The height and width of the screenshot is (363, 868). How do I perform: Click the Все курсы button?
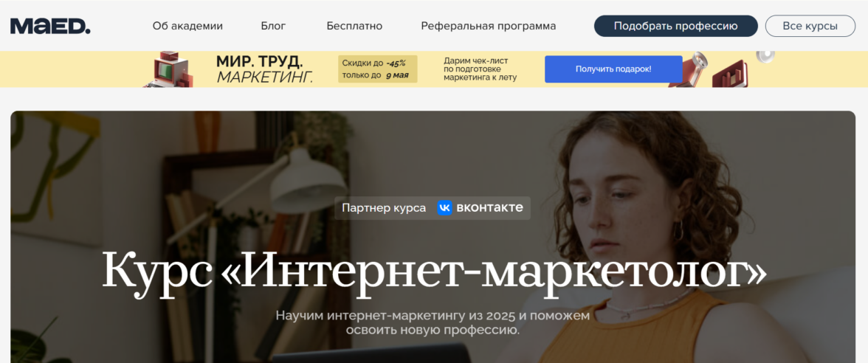pos(810,26)
